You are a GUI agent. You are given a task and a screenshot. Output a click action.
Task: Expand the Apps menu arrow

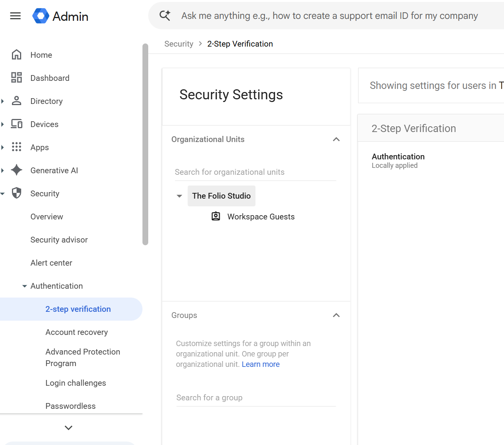point(3,147)
